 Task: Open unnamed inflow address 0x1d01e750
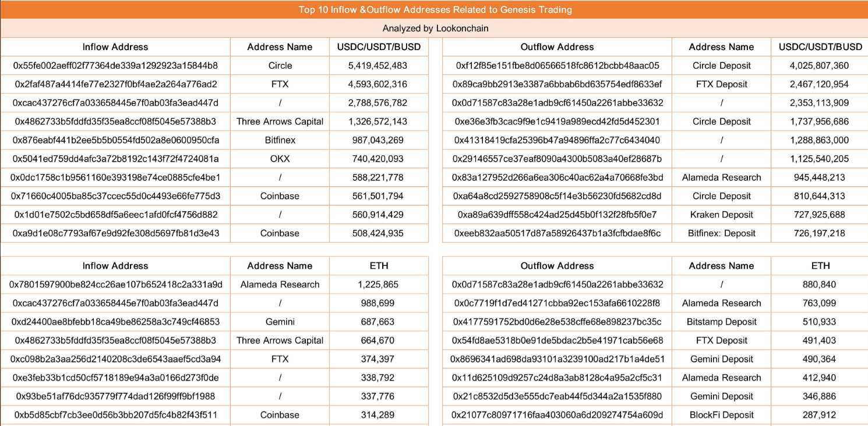point(115,215)
